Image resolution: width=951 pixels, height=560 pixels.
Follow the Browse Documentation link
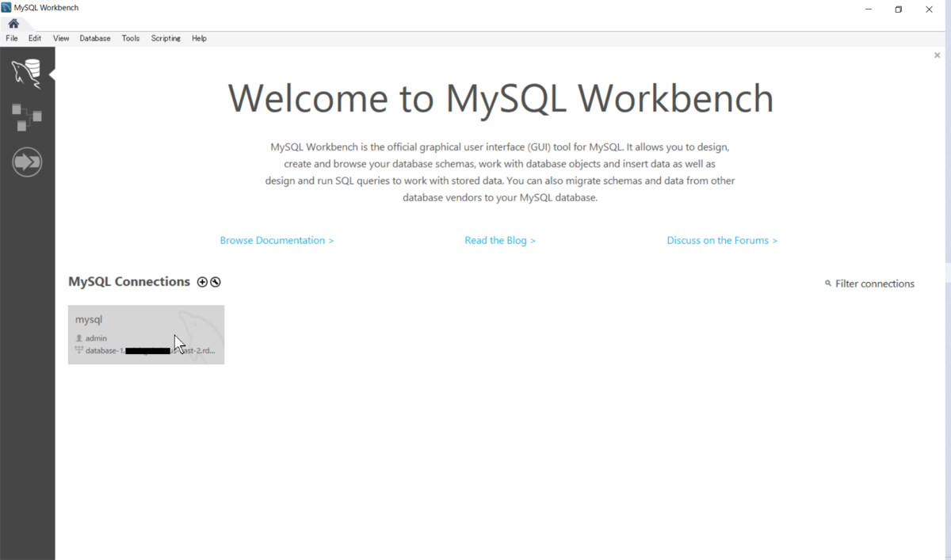pos(277,240)
